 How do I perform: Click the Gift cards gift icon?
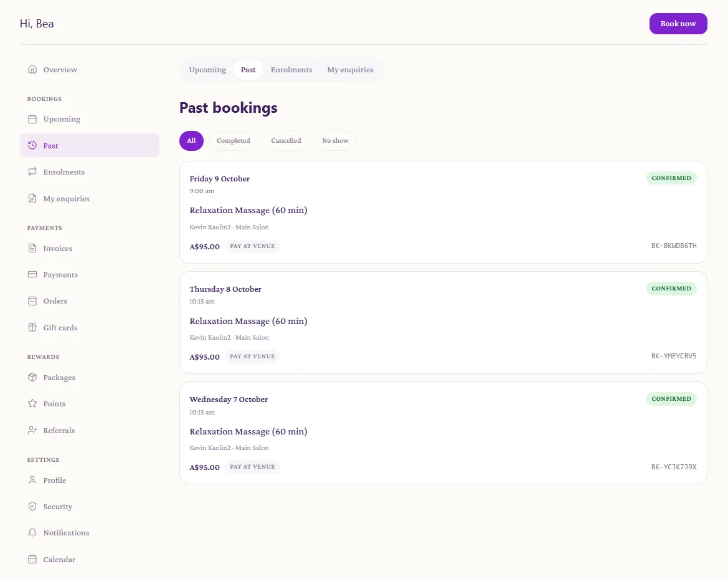coord(32,327)
